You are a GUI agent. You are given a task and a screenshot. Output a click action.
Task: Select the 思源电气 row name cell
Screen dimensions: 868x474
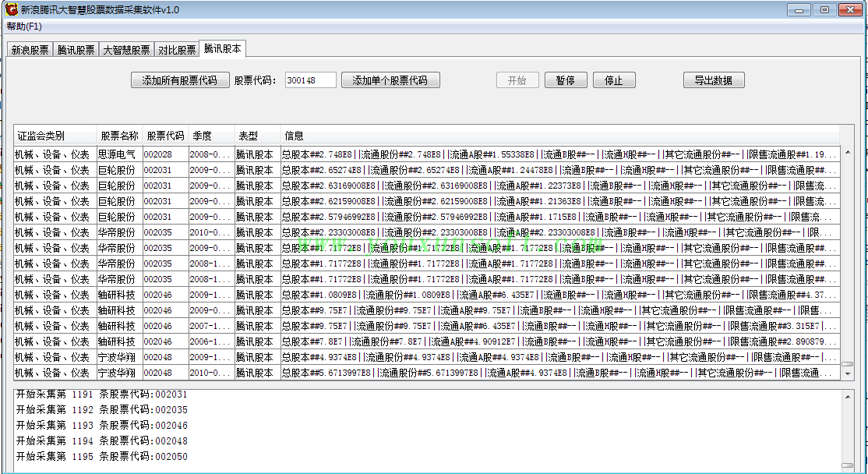pos(119,154)
